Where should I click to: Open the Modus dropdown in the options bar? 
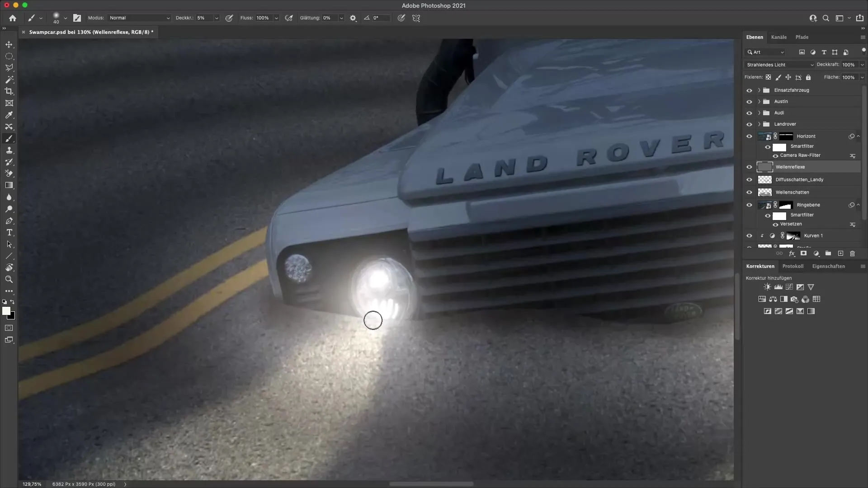139,18
